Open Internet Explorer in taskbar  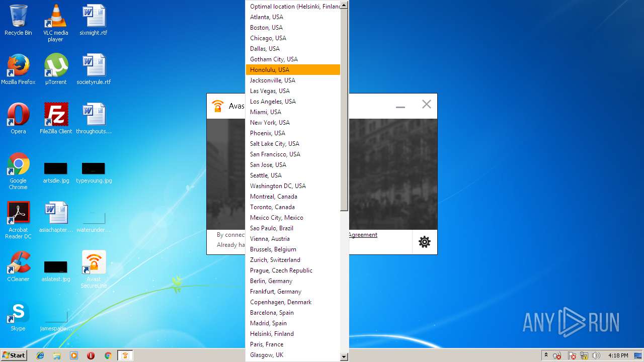click(40, 355)
